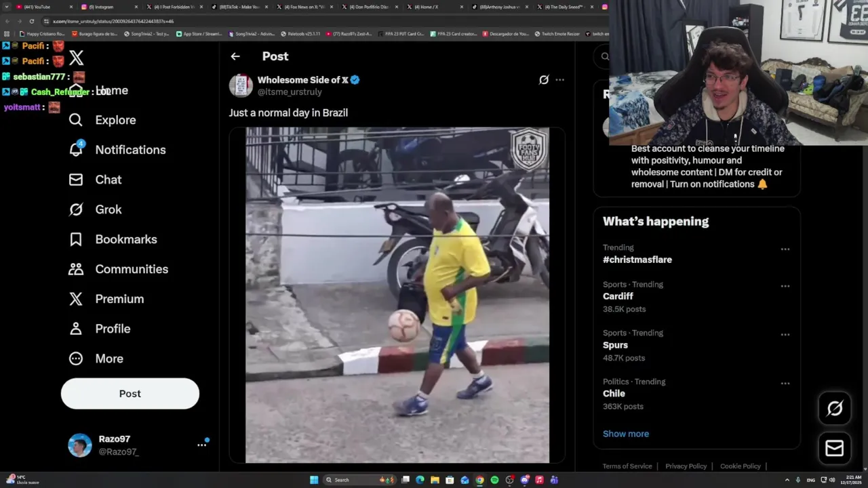Click Razo97 profile avatar
This screenshot has width=868, height=488.
point(80,445)
